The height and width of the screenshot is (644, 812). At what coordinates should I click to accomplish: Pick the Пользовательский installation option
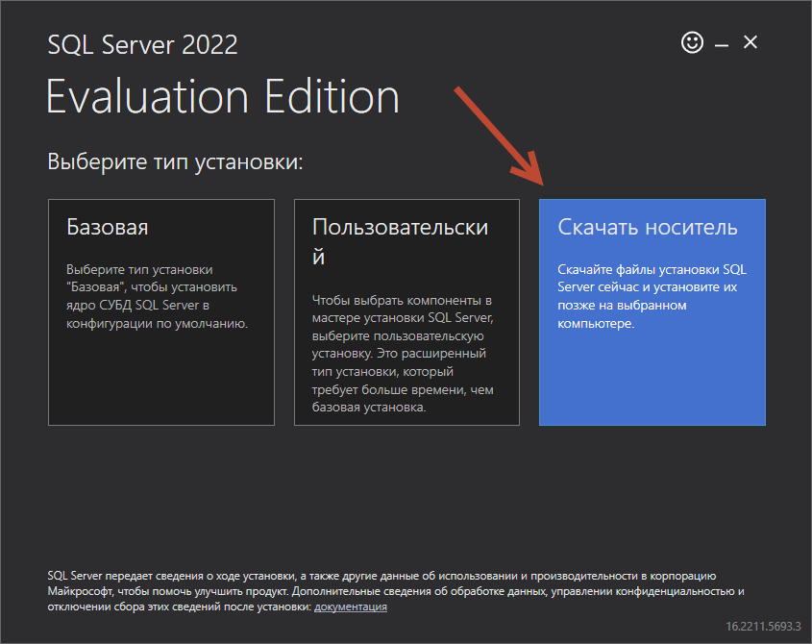pyautogui.click(x=406, y=312)
